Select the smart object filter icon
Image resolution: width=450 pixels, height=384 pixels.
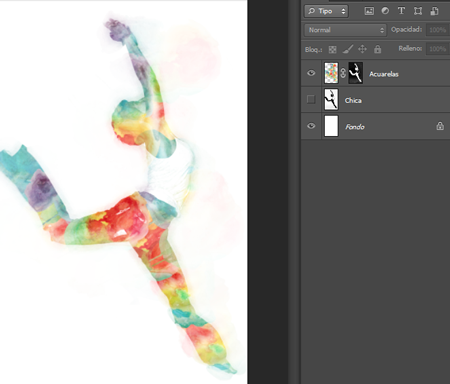pos(434,11)
